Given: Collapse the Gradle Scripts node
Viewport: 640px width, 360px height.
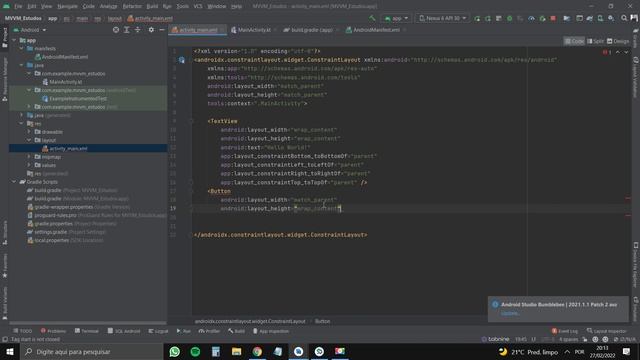Looking at the screenshot, I should click(14, 182).
